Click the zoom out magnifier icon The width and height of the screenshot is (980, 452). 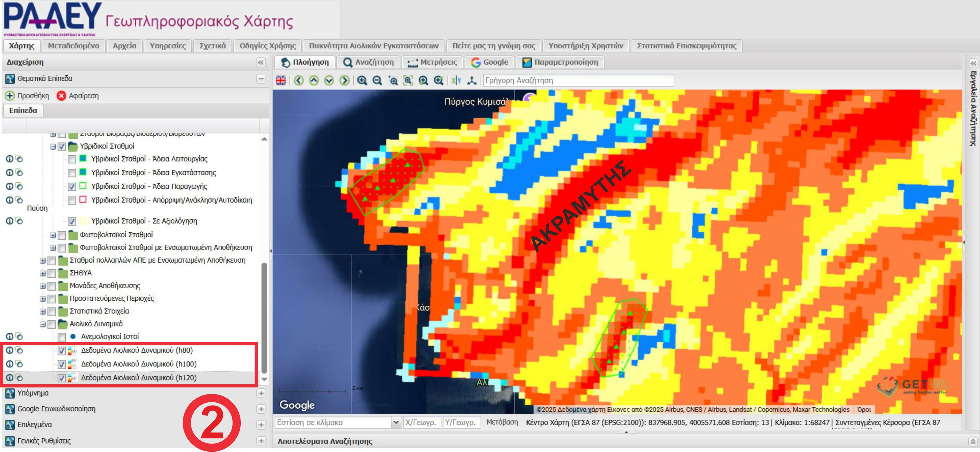377,80
